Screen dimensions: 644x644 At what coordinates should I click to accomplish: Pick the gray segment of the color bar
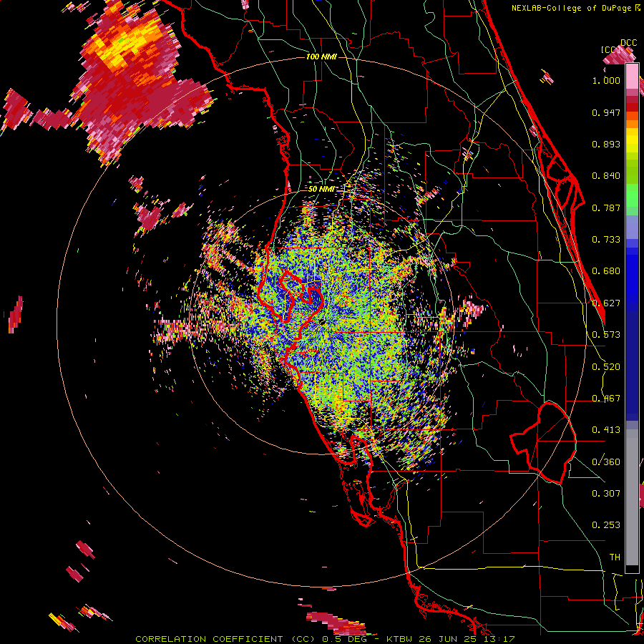click(x=632, y=497)
